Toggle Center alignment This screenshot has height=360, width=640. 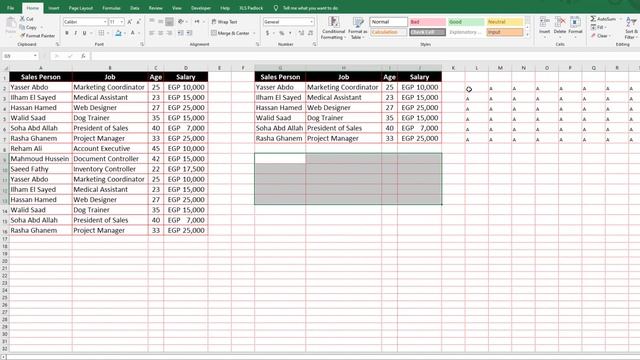tap(160, 33)
